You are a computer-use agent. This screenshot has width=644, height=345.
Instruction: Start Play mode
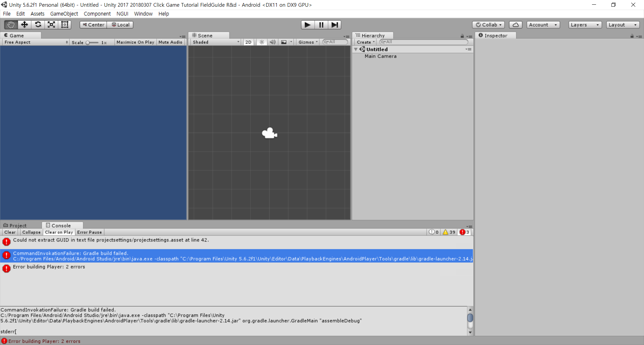[308, 25]
